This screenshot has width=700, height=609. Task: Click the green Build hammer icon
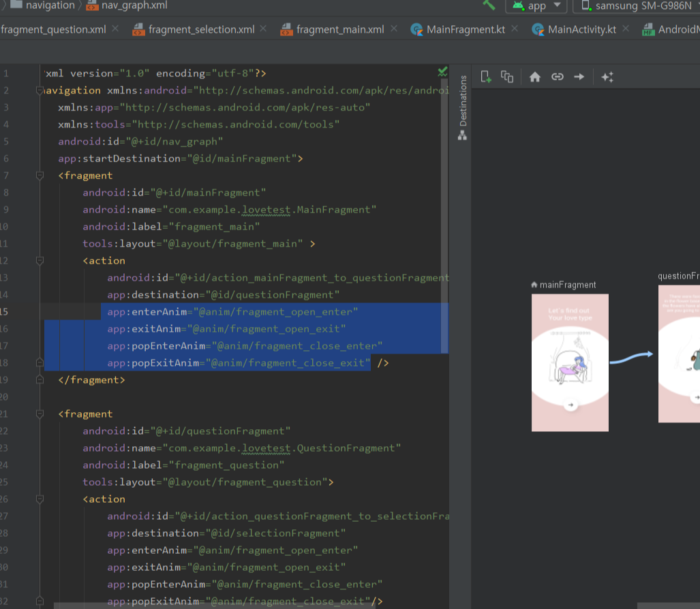tap(489, 5)
